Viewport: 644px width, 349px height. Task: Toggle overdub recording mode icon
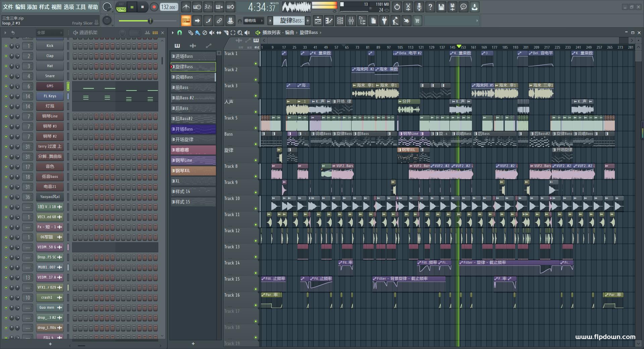[219, 7]
